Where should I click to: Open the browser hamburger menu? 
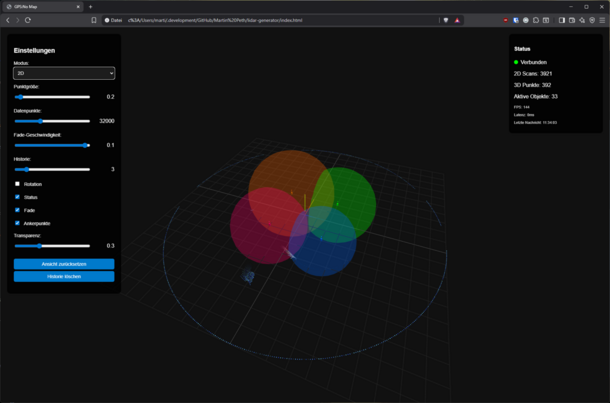[x=602, y=20]
